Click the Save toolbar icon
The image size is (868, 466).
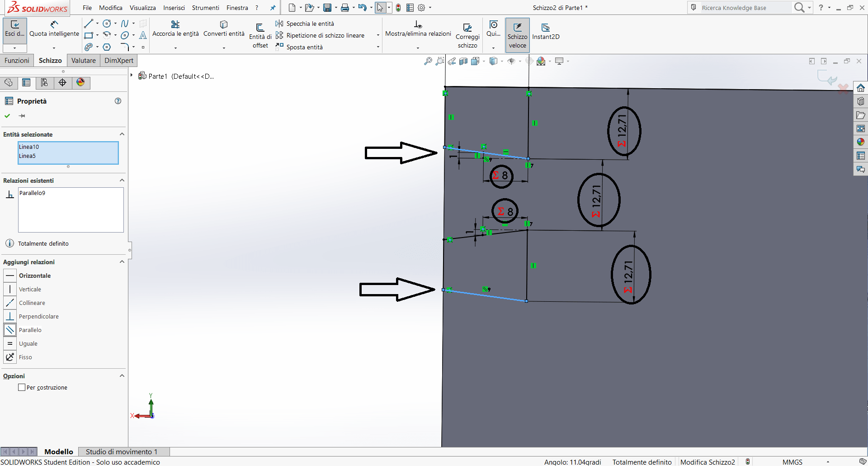click(x=327, y=8)
